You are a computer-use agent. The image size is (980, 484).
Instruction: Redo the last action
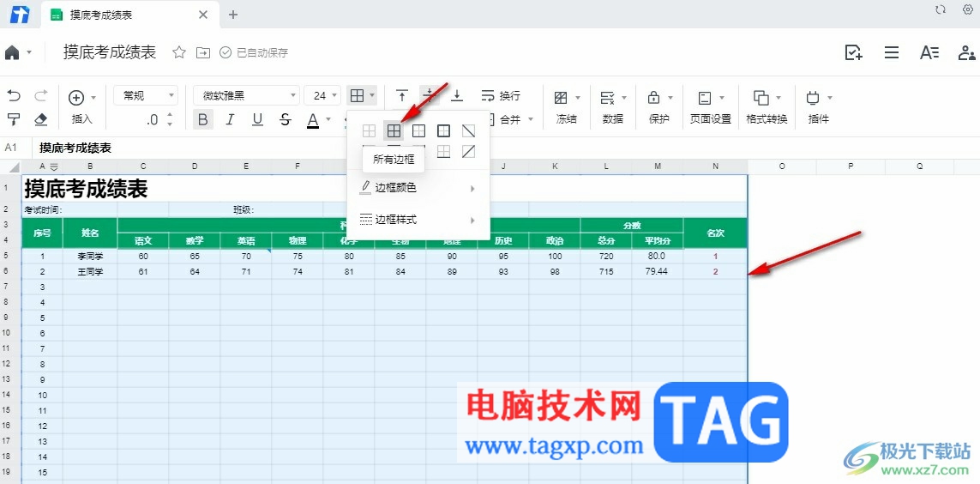[40, 95]
